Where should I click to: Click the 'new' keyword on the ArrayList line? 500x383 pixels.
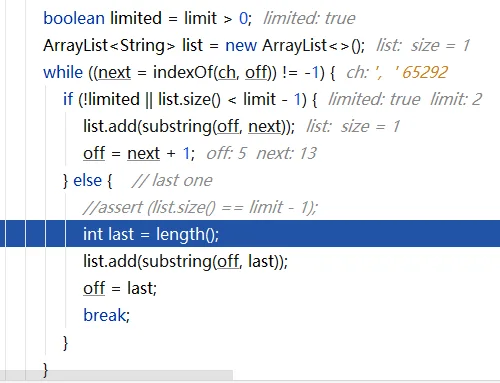pos(241,45)
